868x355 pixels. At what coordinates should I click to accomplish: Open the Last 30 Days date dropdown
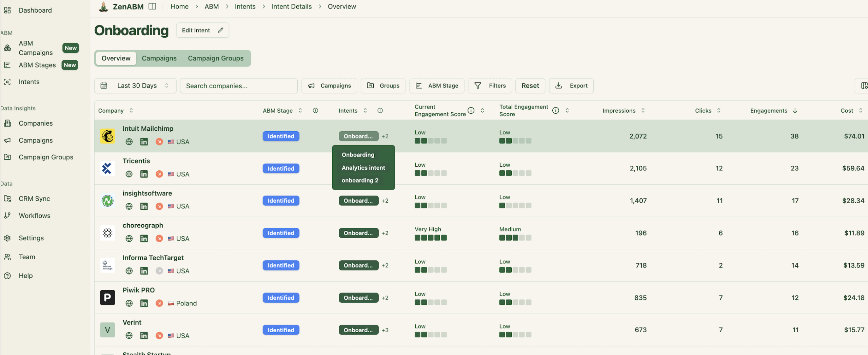click(x=135, y=86)
